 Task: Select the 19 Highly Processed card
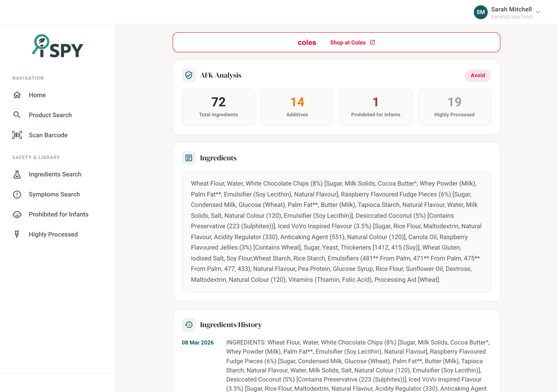(454, 107)
